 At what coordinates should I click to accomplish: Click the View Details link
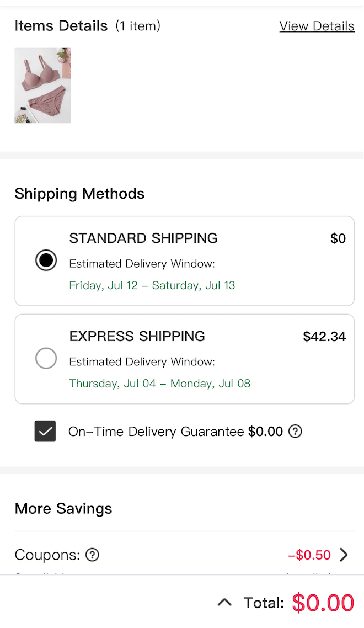pos(317,26)
